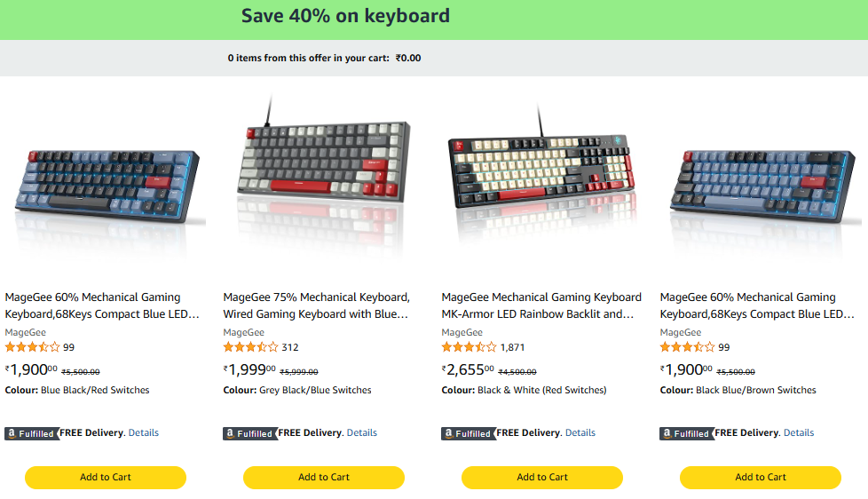868x499 pixels.
Task: Add Blue Black/Red Switches keyboard to cart
Action: [x=106, y=477]
